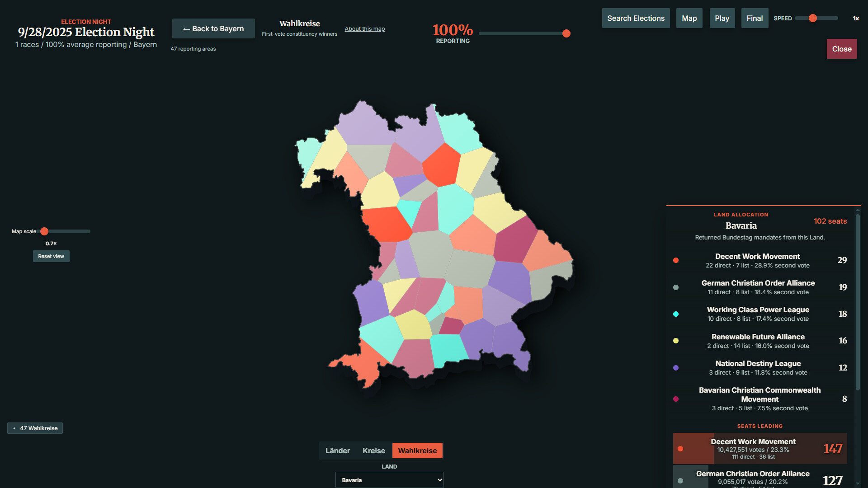Open the Land dropdown showing Bavaria
Screen dimensions: 868x488
[389, 480]
